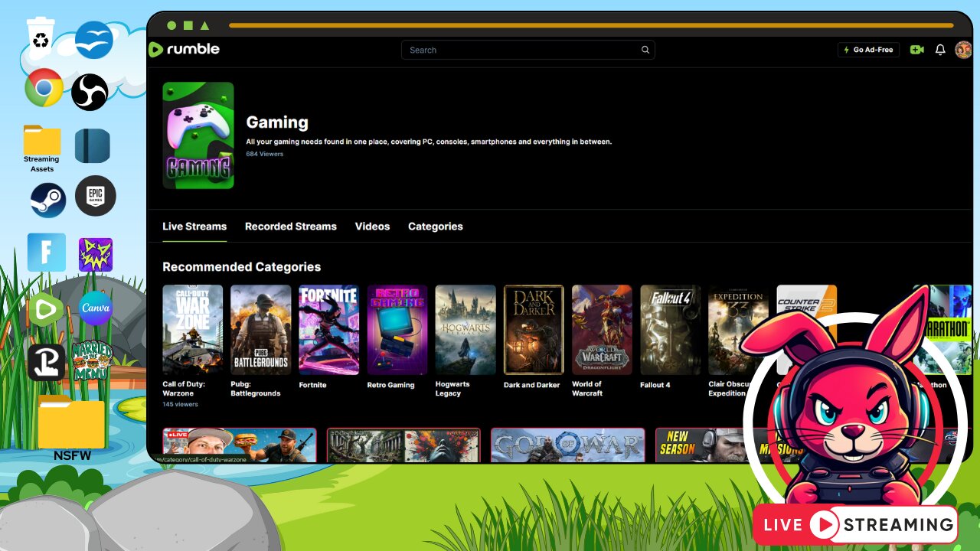Click the Retro Gaming title link
Screen dimensions: 980x551
(390, 385)
